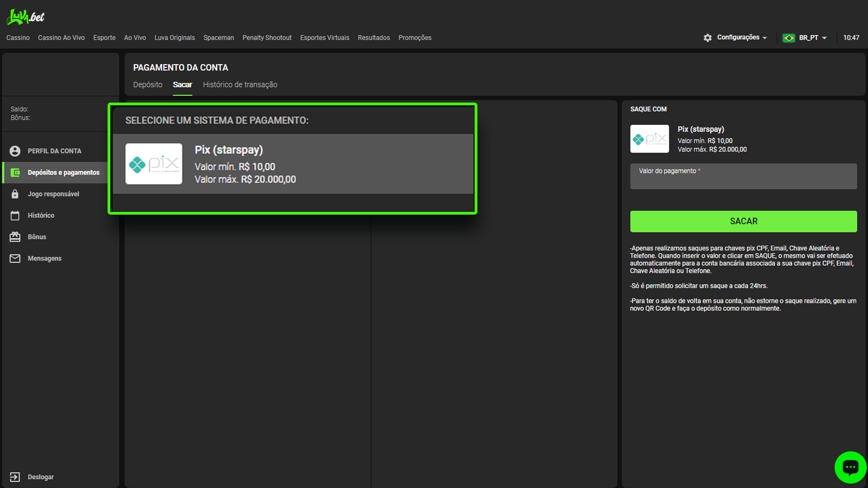This screenshot has width=868, height=488.
Task: Open the Cassino menu
Action: click(18, 38)
